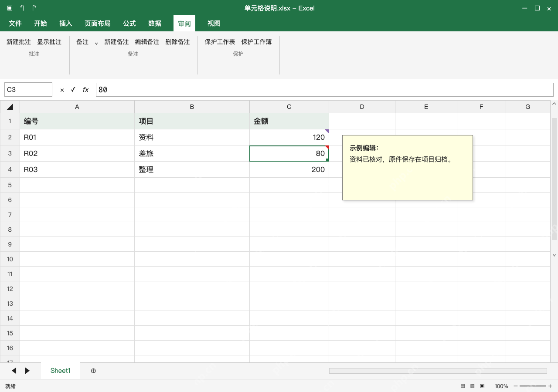The width and height of the screenshot is (558, 392).
Task: Click the yellow note box text
Action: [x=401, y=159]
